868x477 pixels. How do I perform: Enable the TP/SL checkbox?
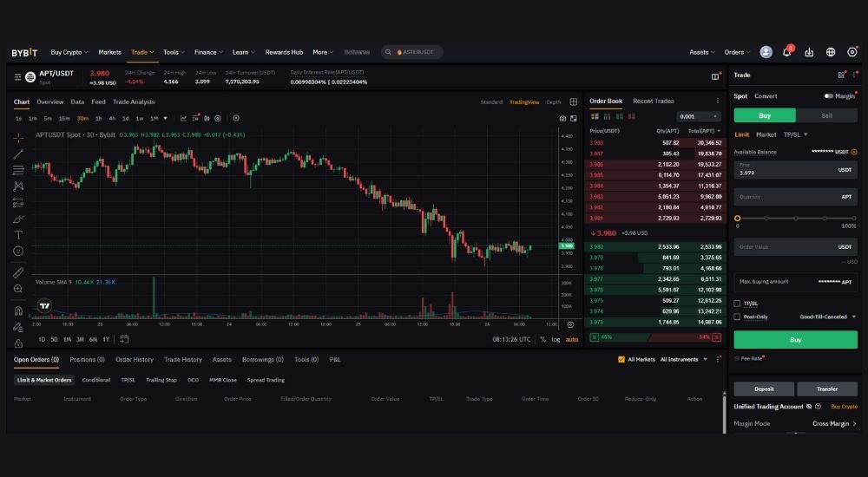pyautogui.click(x=738, y=304)
